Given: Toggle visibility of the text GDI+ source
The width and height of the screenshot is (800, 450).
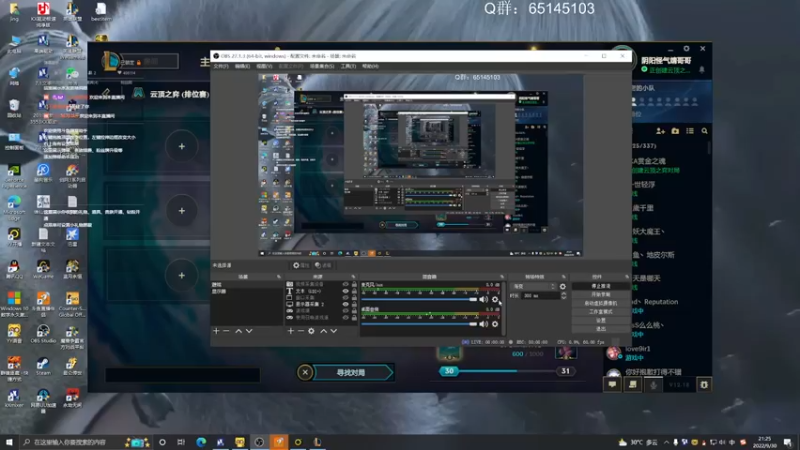Looking at the screenshot, I should coord(345,291).
